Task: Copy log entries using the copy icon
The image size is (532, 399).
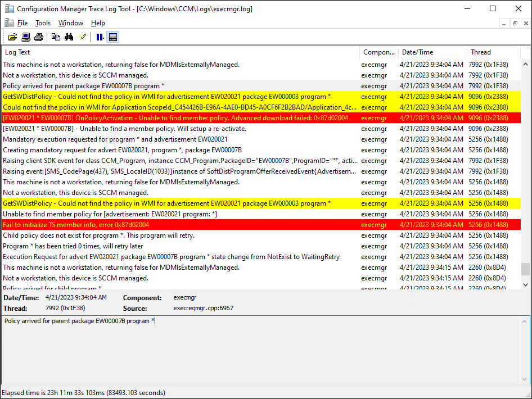Action: click(56, 37)
